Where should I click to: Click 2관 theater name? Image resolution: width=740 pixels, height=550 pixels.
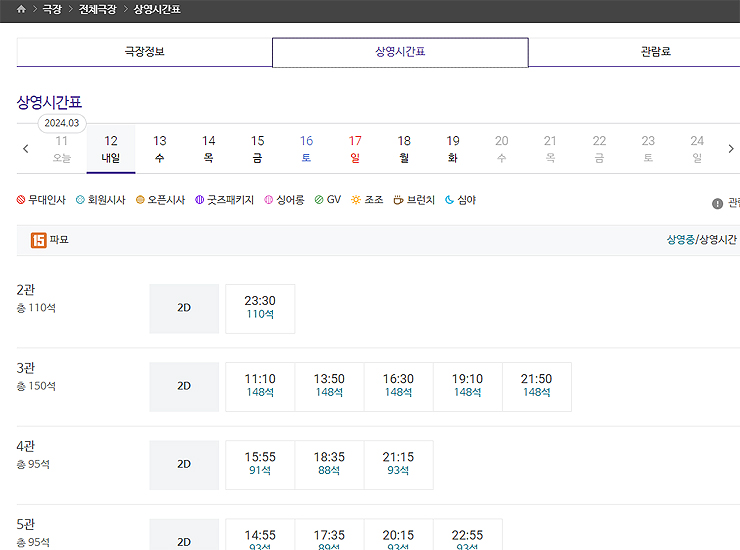tap(26, 289)
